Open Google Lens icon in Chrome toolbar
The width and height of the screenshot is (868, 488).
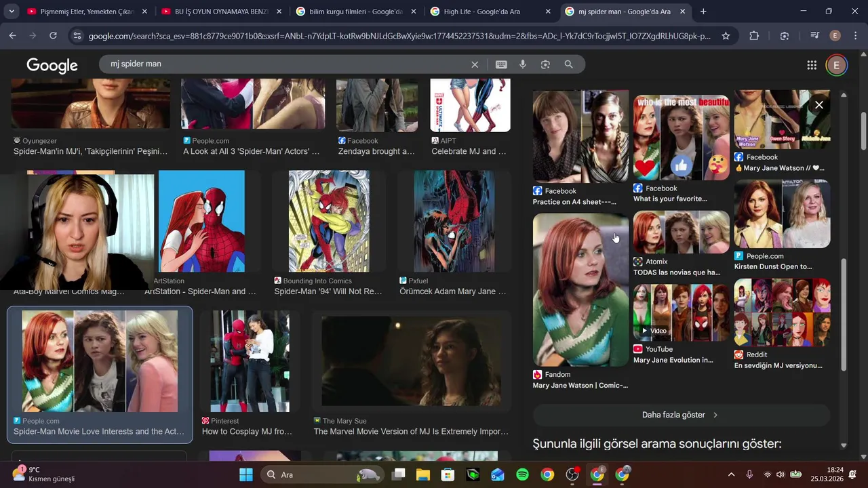click(x=785, y=36)
